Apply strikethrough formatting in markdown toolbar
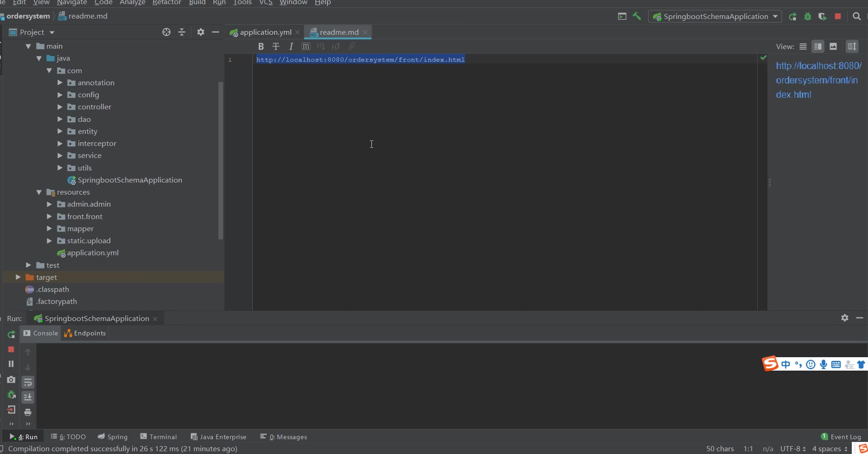The height and width of the screenshot is (454, 868). (276, 46)
